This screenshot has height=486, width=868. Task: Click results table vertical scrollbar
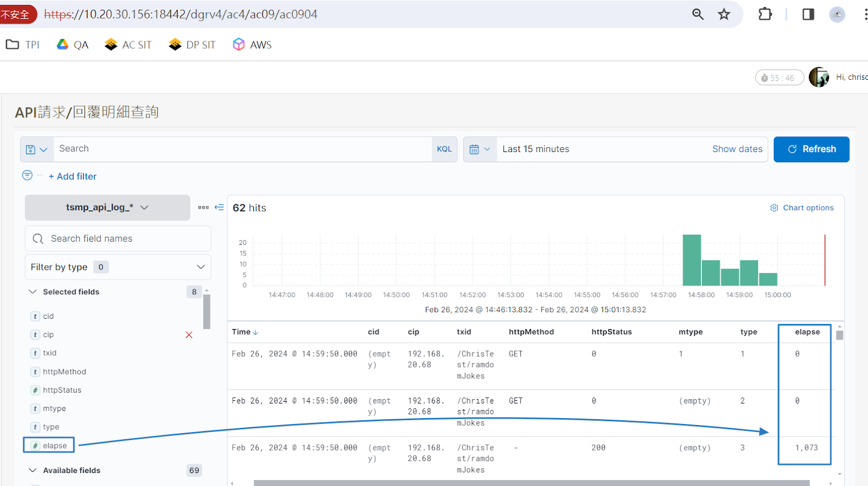(x=840, y=335)
